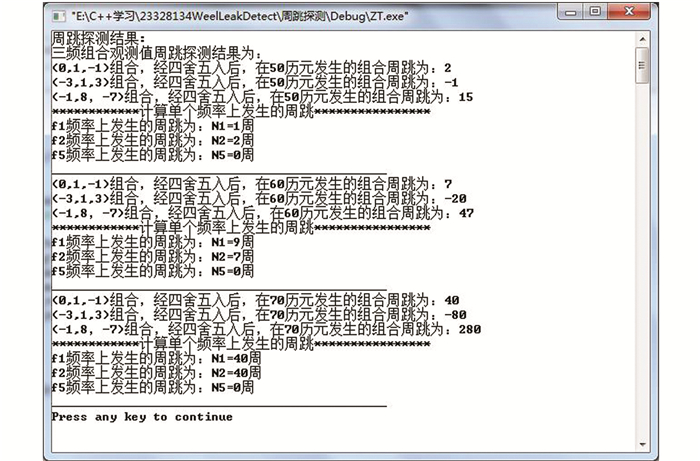The image size is (700, 461).
Task: Click the 'N1=1周' result line
Action: 152,127
